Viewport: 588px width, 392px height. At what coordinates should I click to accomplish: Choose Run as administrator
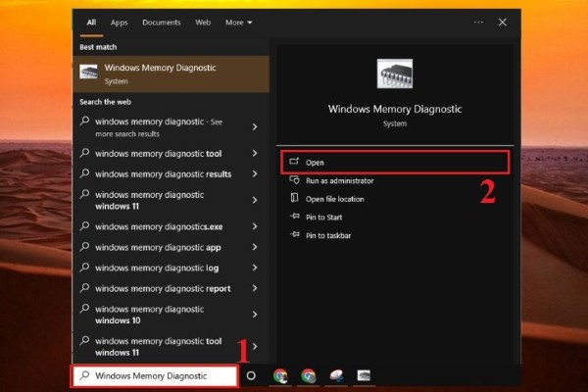(x=339, y=180)
